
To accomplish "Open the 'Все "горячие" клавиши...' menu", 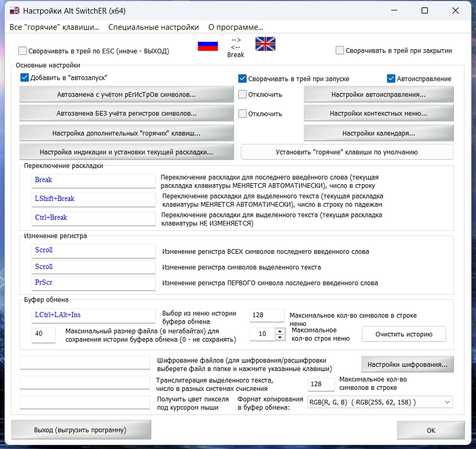I will coord(54,27).
